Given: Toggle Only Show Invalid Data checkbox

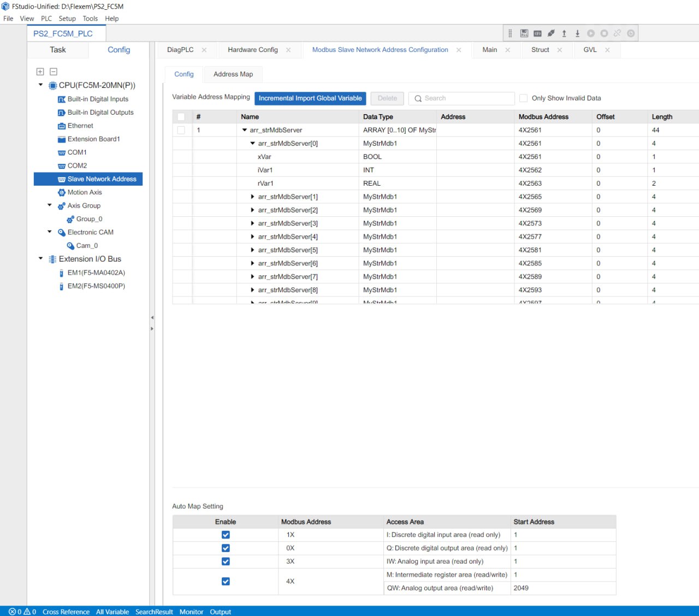Looking at the screenshot, I should pos(523,98).
